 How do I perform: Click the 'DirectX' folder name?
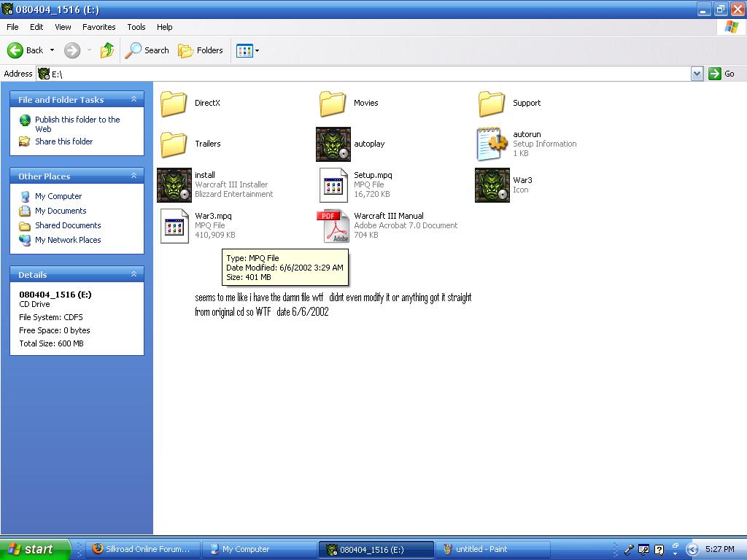[207, 103]
